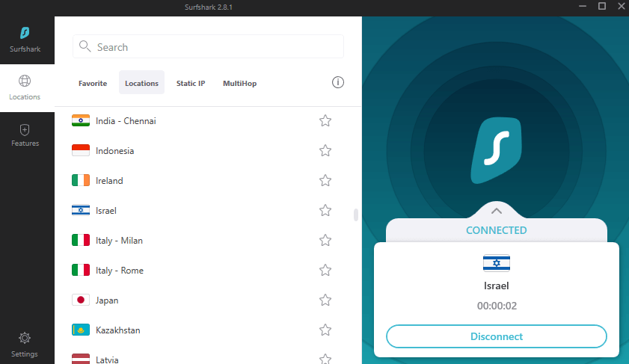Favorite Latvia with its star
The width and height of the screenshot is (629, 364).
coord(325,359)
